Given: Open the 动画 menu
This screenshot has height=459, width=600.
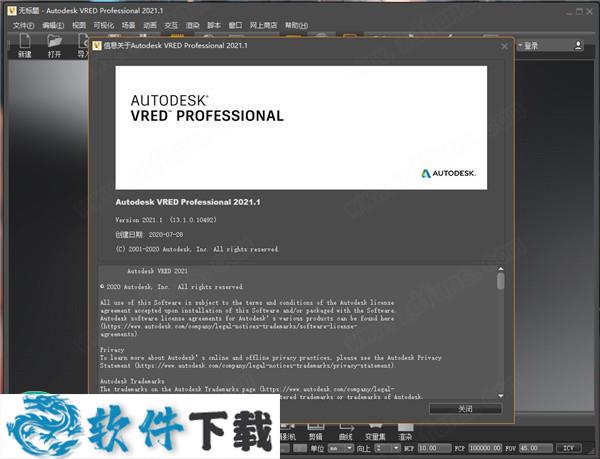Looking at the screenshot, I should click(x=150, y=26).
